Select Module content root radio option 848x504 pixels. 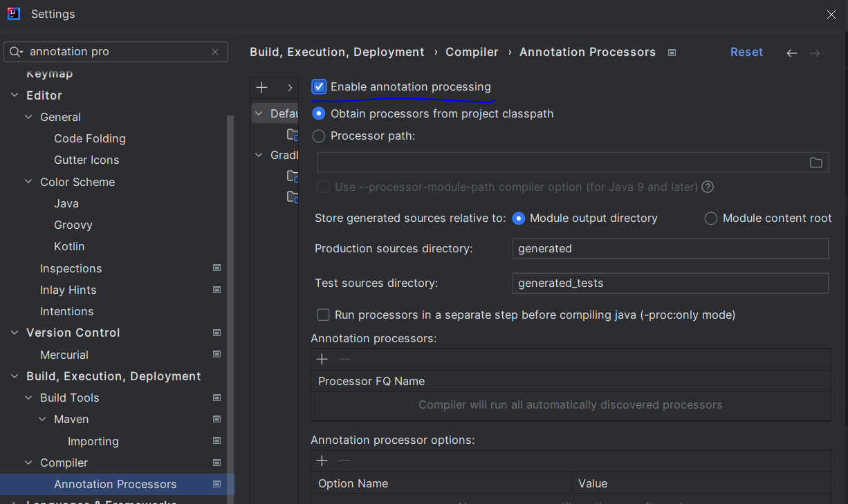pos(710,218)
